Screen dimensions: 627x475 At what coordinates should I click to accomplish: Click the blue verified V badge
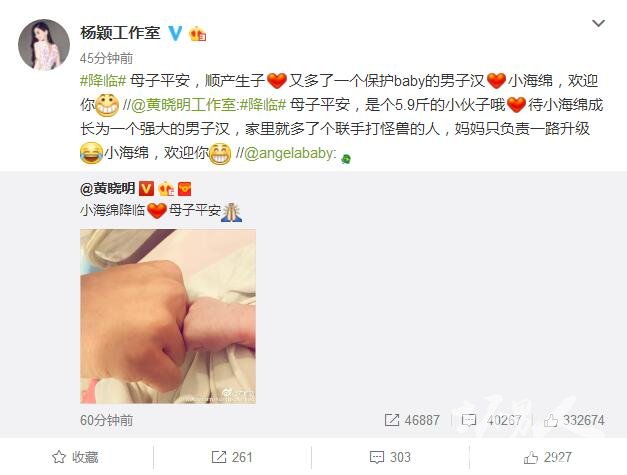(175, 33)
